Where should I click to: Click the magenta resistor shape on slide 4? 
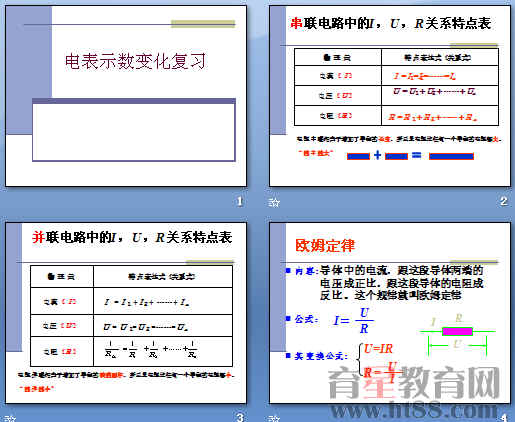457,331
